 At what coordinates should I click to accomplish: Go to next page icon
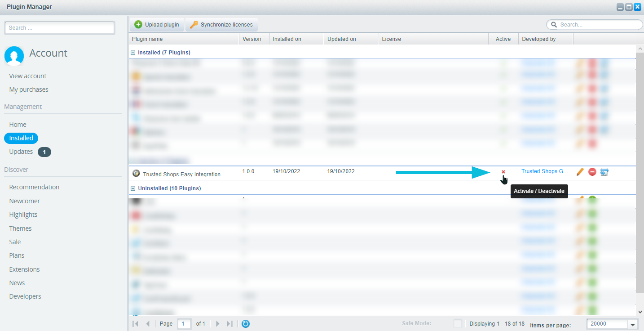point(217,324)
